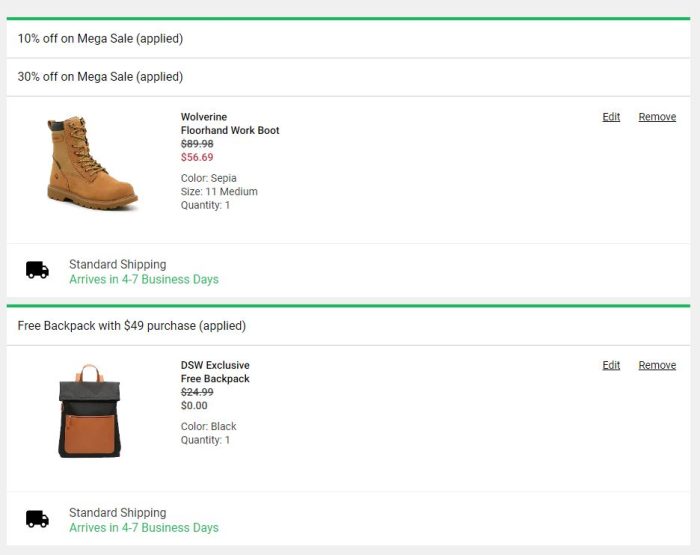Click the shipping truck icon under the Free Backpack
Screen dimensions: 700x555
(x=37, y=519)
